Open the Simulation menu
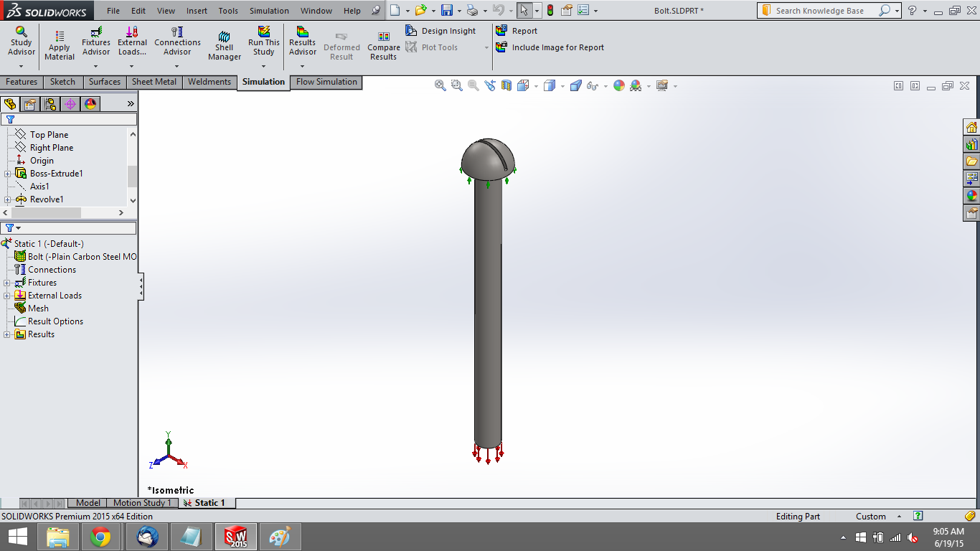The width and height of the screenshot is (980, 551). [x=269, y=11]
